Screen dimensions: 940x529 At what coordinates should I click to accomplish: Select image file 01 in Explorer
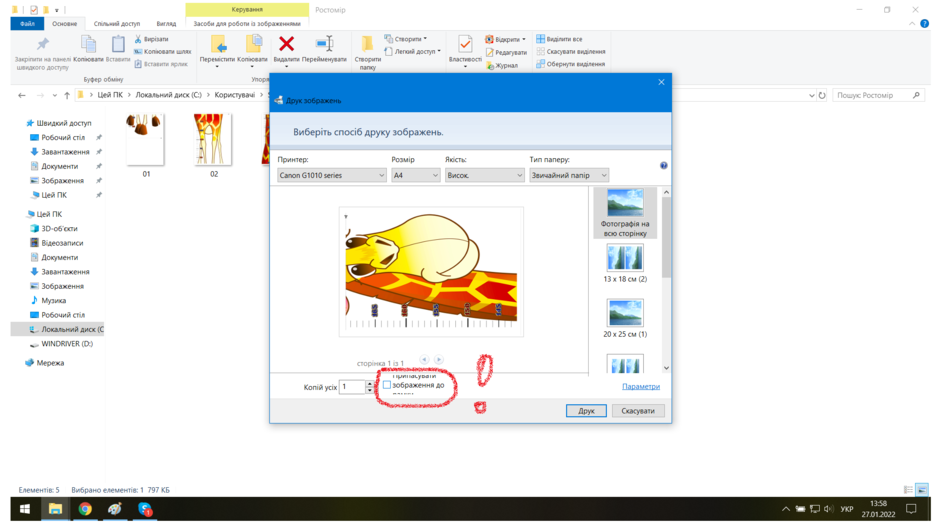tap(146, 146)
